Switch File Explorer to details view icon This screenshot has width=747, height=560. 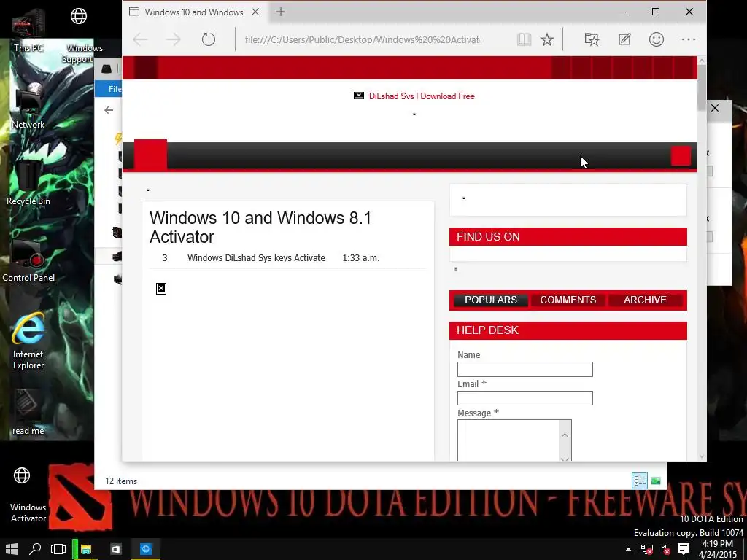(640, 481)
